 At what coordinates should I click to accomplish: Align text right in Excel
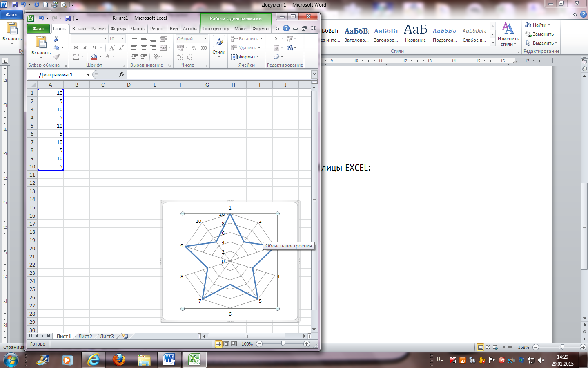(153, 48)
